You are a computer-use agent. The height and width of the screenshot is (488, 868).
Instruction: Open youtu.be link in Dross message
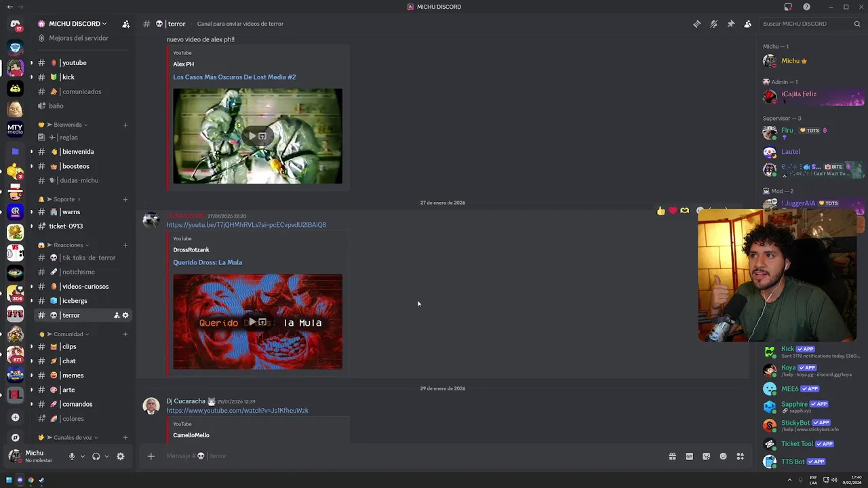click(246, 225)
